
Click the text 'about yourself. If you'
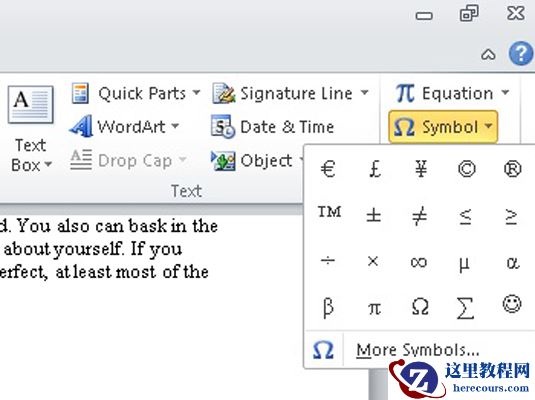click(93, 249)
